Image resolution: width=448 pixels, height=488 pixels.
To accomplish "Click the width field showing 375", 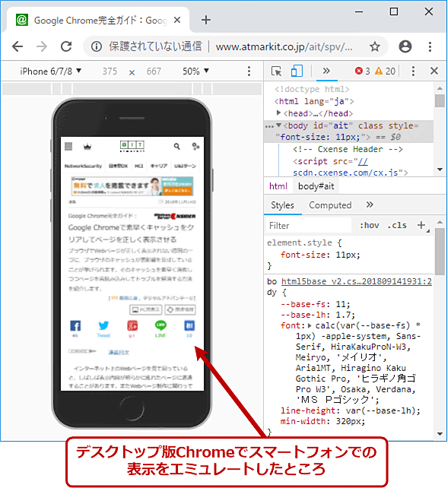I will (x=110, y=71).
